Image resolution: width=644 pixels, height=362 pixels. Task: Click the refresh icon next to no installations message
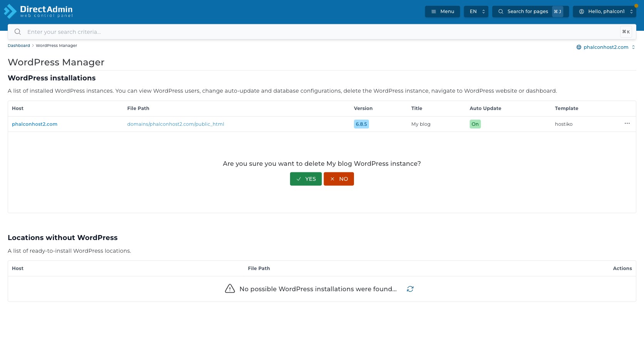410,289
